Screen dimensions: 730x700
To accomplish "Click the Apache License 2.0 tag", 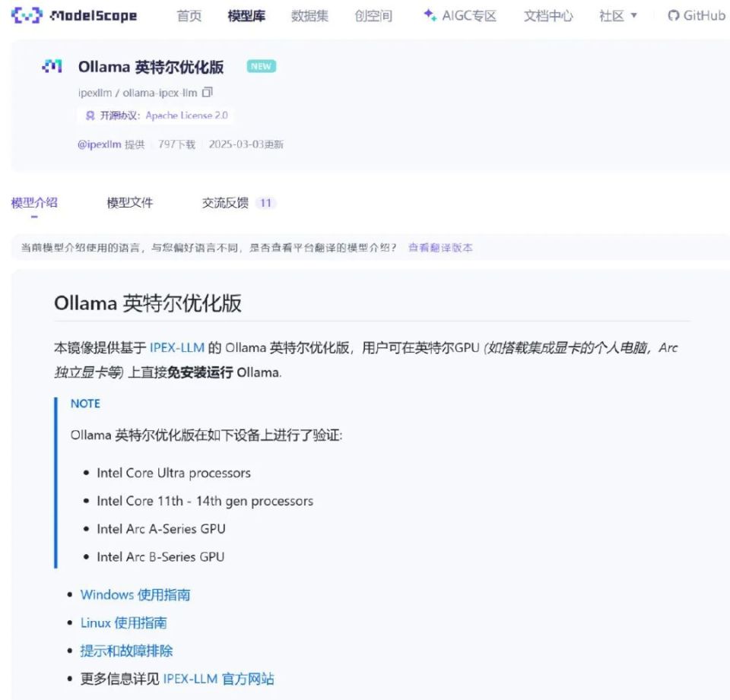I will click(187, 116).
